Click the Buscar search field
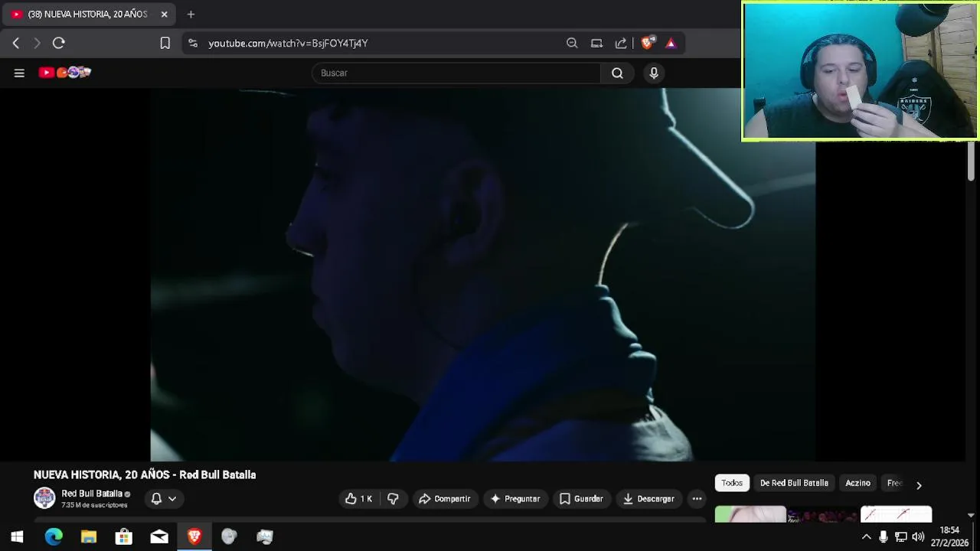 [x=456, y=73]
